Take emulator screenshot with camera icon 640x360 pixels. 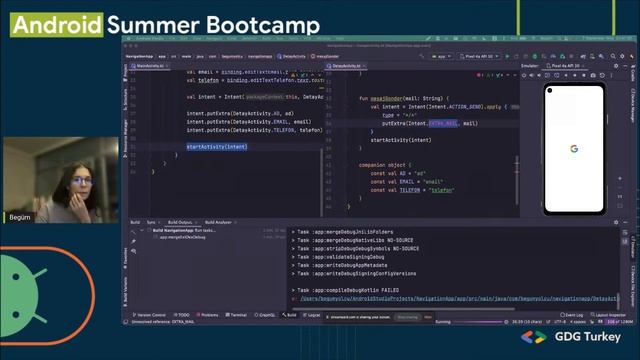pyautogui.click(x=593, y=76)
